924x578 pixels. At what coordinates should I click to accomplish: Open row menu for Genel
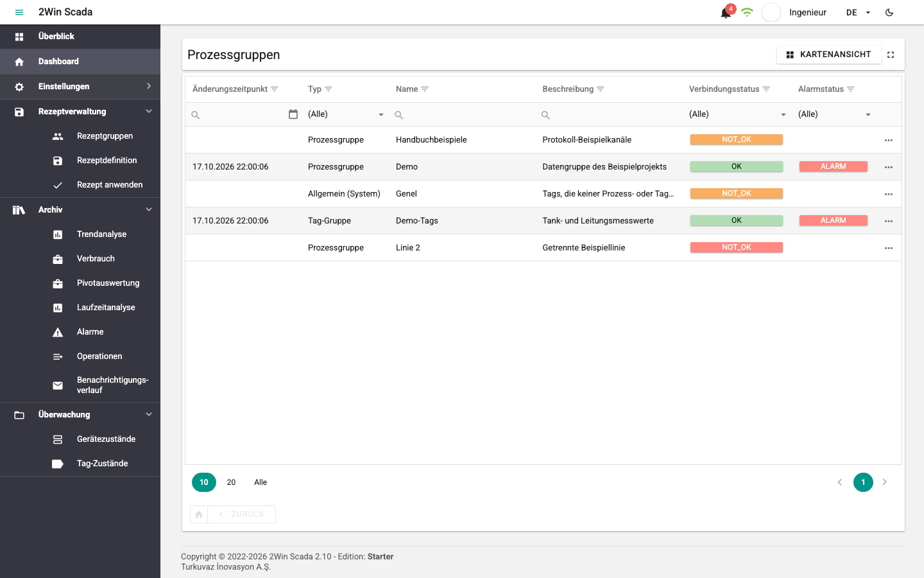click(889, 194)
